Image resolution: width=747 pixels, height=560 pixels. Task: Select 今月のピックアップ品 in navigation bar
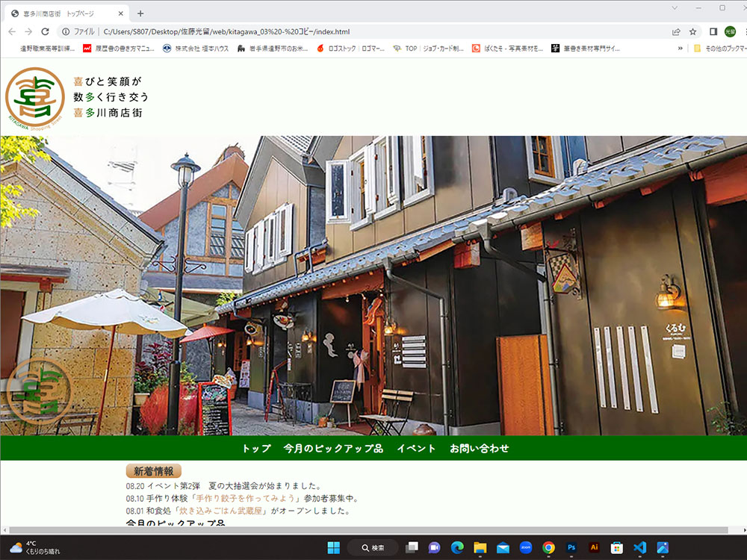(x=333, y=449)
